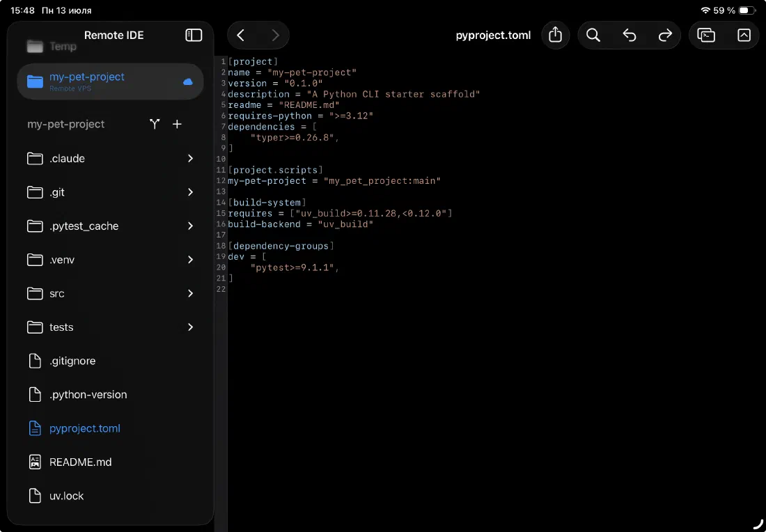Click the "pytest>=9.1.1" line
The width and height of the screenshot is (766, 532).
295,267
